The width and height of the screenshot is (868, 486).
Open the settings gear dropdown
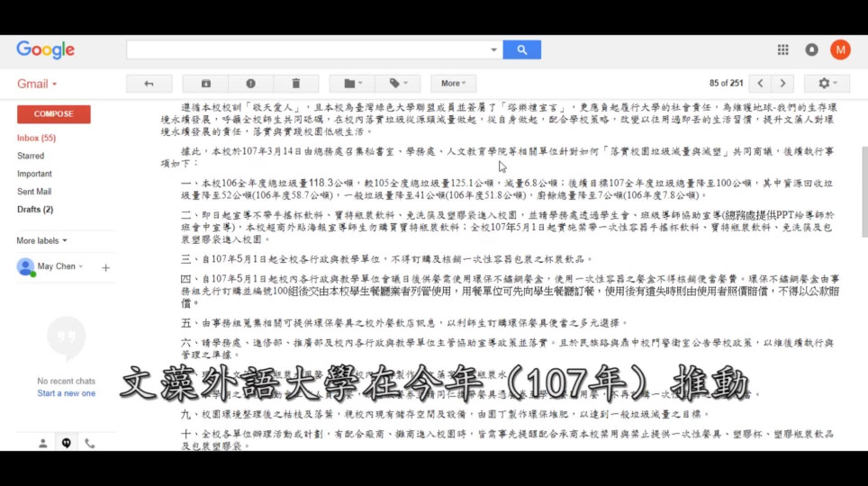click(x=827, y=84)
